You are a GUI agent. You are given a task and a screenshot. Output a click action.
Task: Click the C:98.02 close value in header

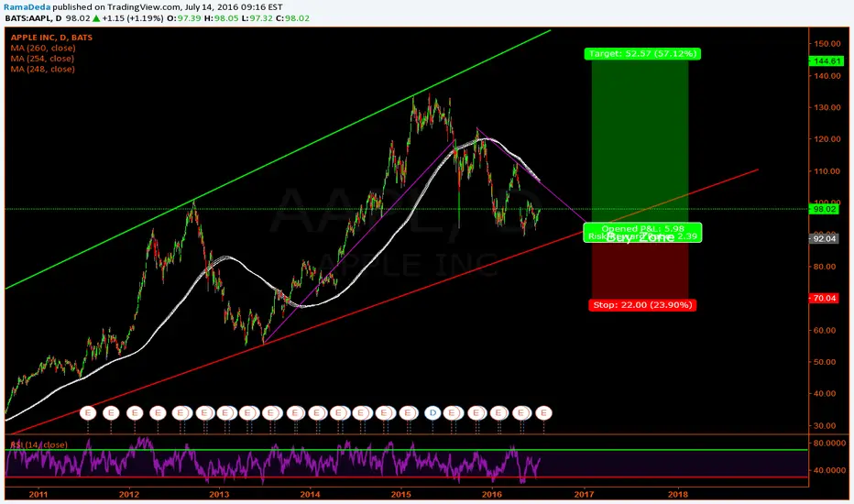tap(293, 18)
